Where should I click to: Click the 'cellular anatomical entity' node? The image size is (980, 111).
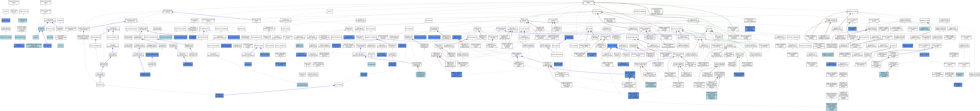[x=46, y=11]
